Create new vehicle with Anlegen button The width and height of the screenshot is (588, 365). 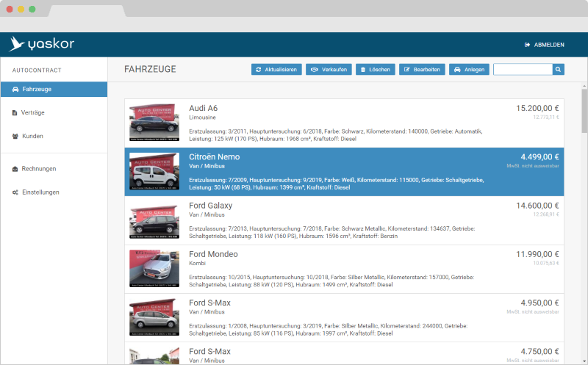click(x=469, y=69)
